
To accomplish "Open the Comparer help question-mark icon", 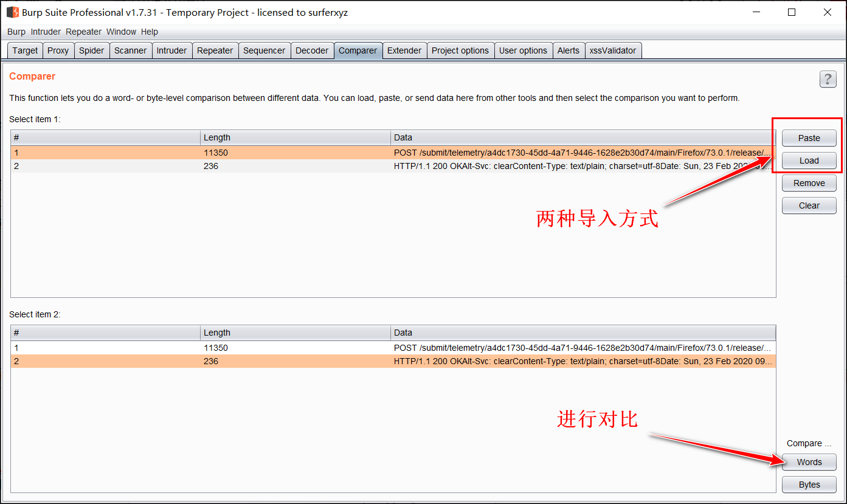I will [x=828, y=79].
